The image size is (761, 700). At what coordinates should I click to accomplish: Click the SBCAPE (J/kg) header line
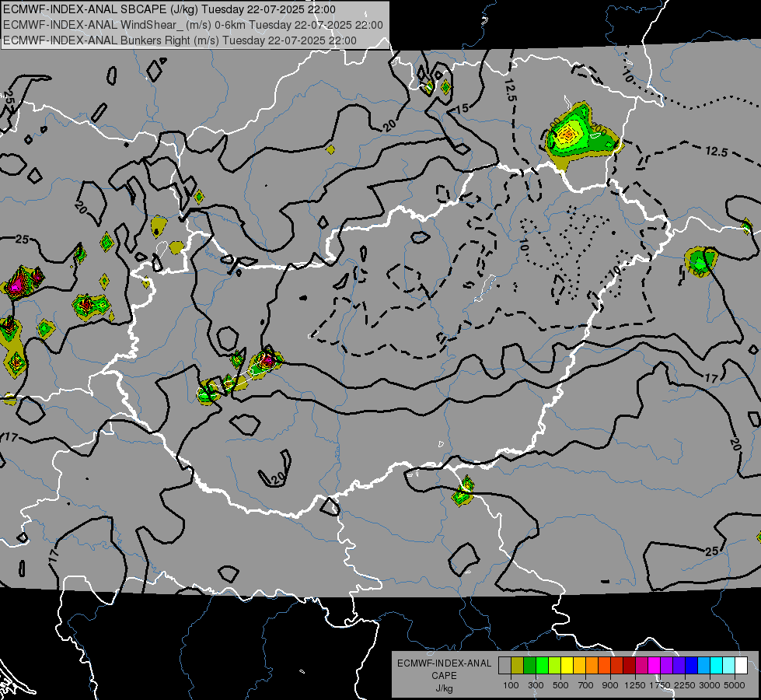pyautogui.click(x=169, y=9)
